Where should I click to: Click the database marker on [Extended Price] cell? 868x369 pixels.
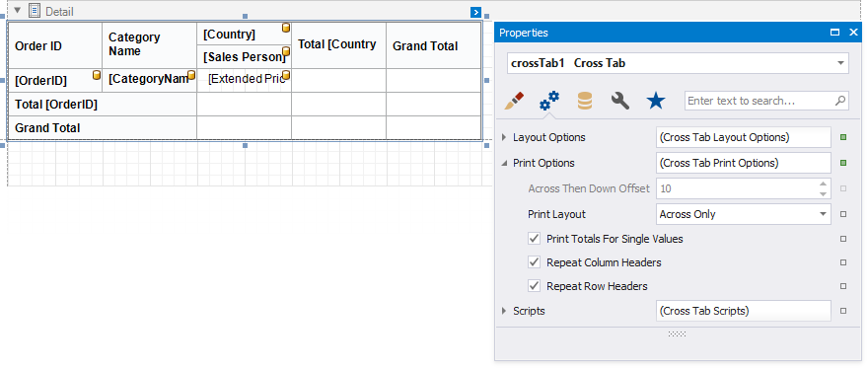286,75
